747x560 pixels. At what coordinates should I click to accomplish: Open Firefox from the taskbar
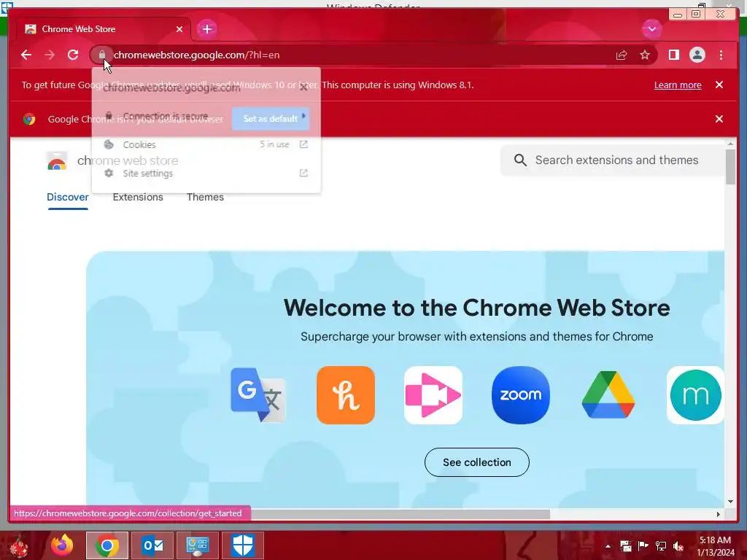click(x=62, y=545)
